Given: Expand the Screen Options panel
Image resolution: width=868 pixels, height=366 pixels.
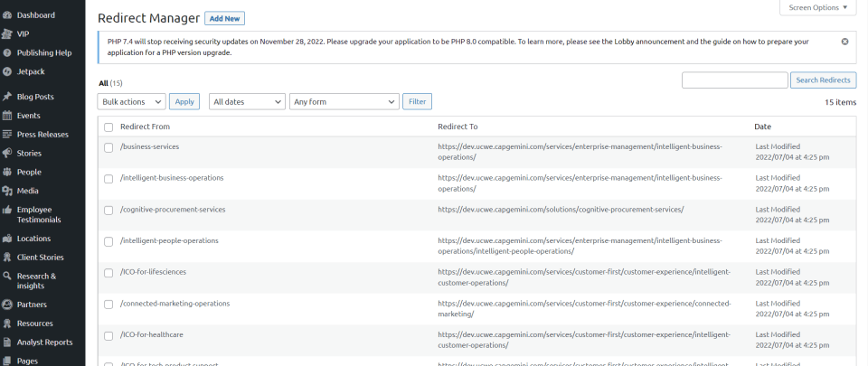Looking at the screenshot, I should 816,8.
